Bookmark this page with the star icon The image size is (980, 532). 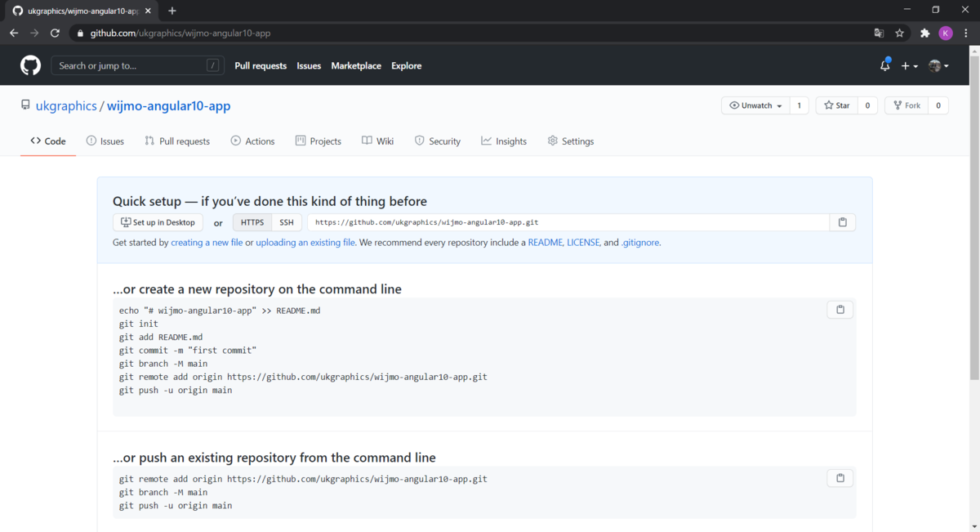pyautogui.click(x=899, y=34)
